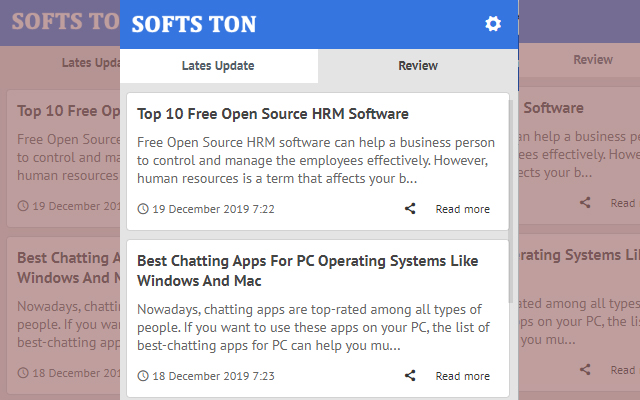Click HRM article summary text starting Free Open Source
The height and width of the screenshot is (400, 640).
click(316, 160)
